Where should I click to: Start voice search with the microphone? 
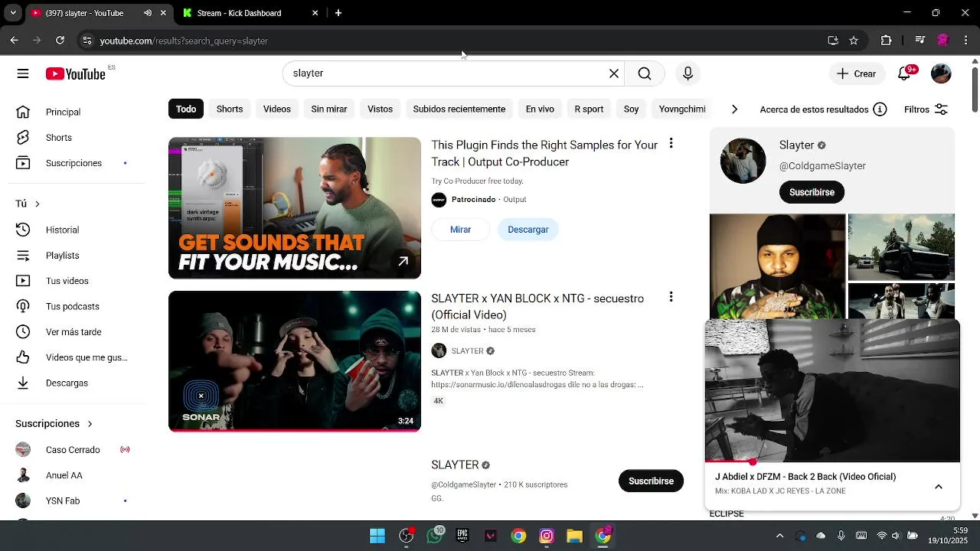coord(688,73)
